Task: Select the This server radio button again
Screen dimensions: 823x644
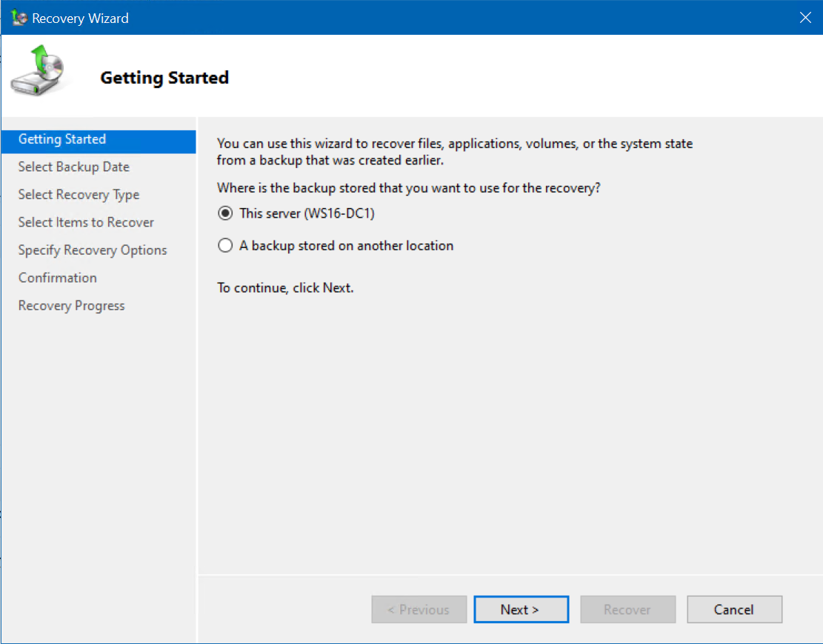Action: [x=224, y=213]
